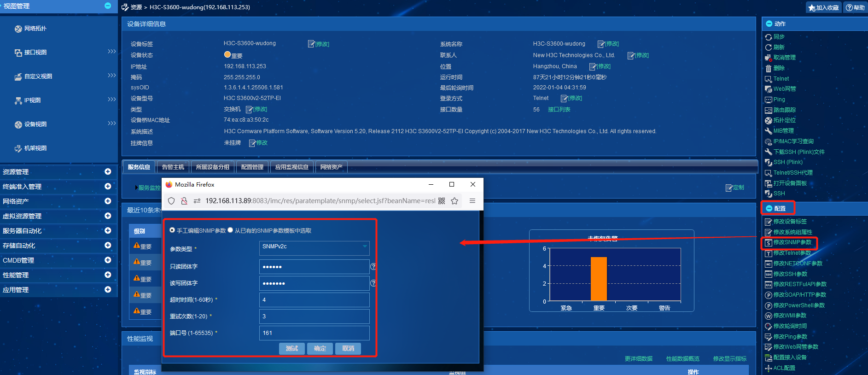Click the ACL配置 icon
Image resolution: width=868 pixels, height=375 pixels.
[x=768, y=368]
